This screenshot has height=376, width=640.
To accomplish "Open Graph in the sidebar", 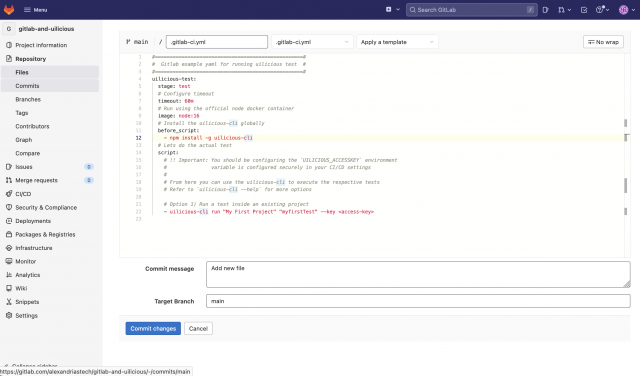I will coord(24,140).
